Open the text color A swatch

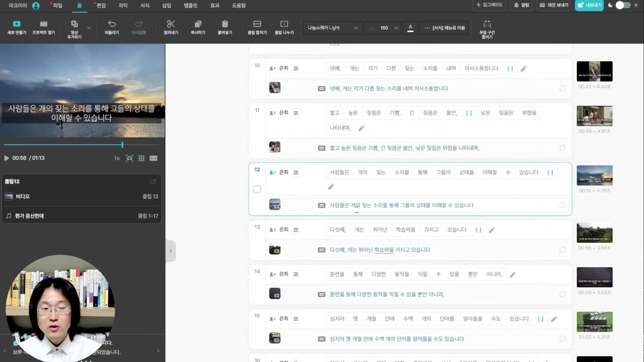point(410,28)
